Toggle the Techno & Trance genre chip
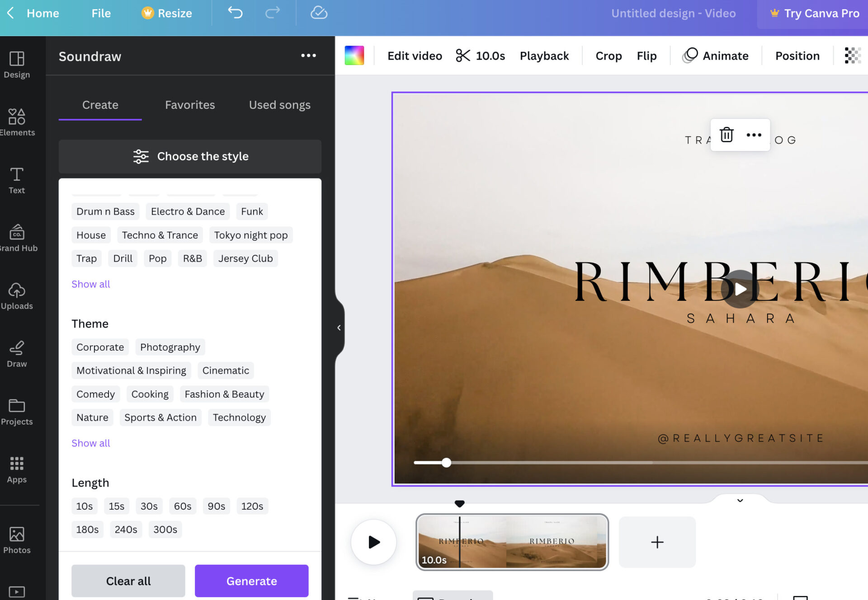868x600 pixels. [x=160, y=235]
